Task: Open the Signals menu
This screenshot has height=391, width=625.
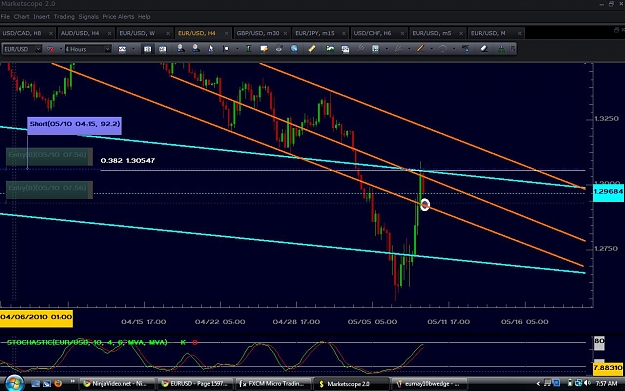Action: click(88, 17)
